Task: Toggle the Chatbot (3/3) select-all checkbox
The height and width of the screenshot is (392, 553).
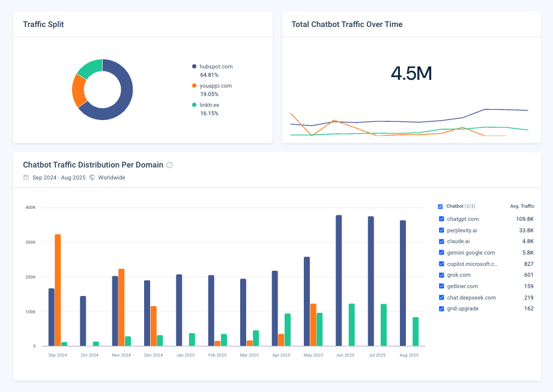Action: point(441,206)
